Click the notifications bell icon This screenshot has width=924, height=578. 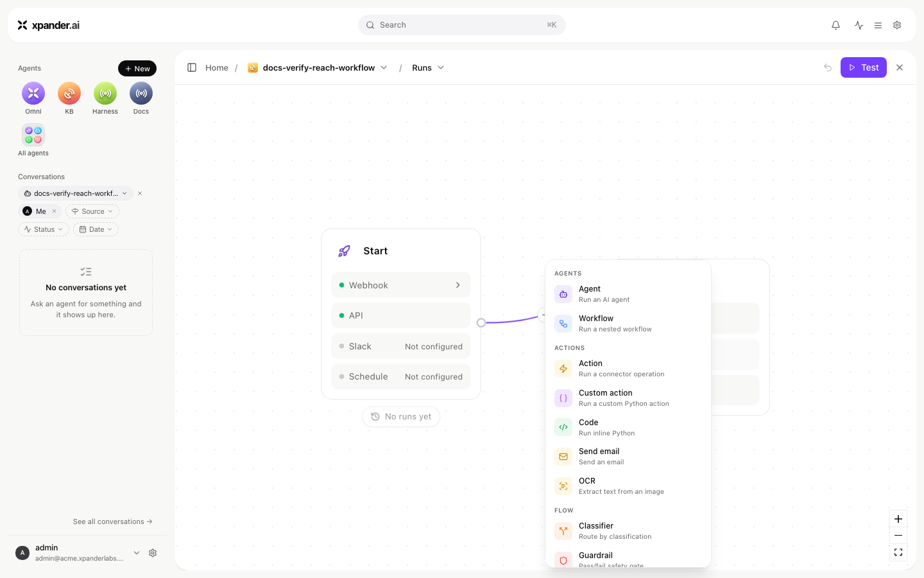pyautogui.click(x=835, y=25)
